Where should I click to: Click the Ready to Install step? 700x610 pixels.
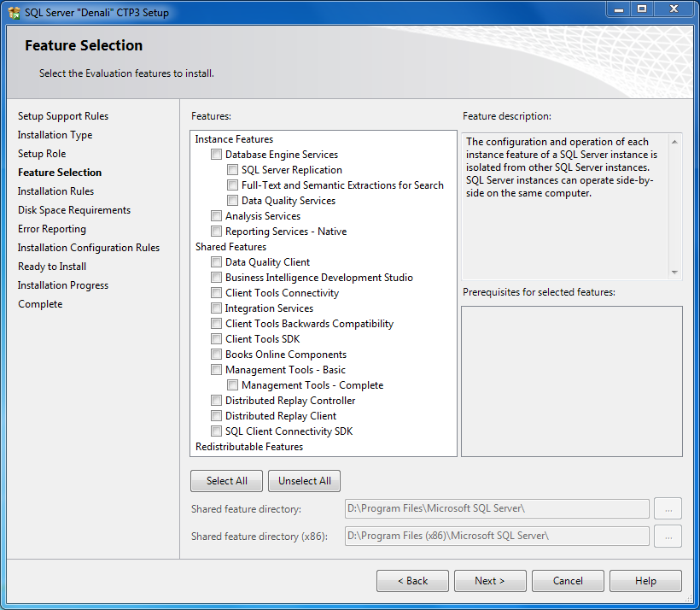tap(52, 267)
